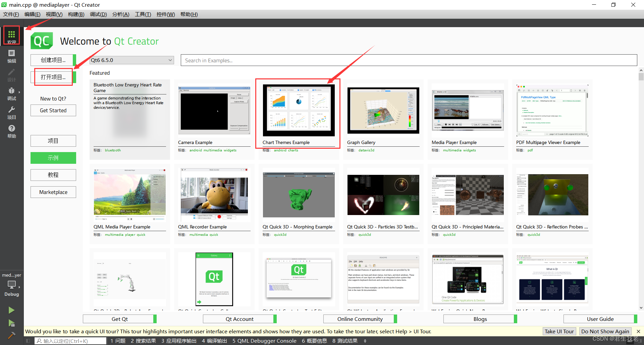
Task: Close the UI tour notification bar
Action: coord(638,331)
